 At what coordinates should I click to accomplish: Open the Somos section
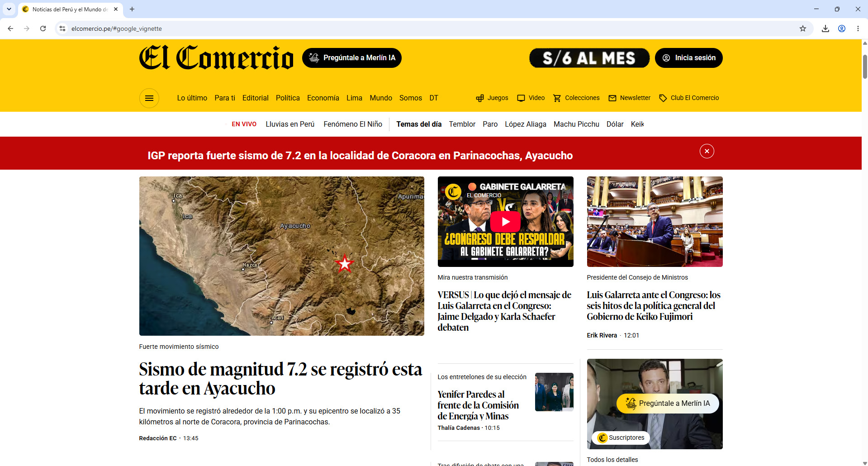411,98
